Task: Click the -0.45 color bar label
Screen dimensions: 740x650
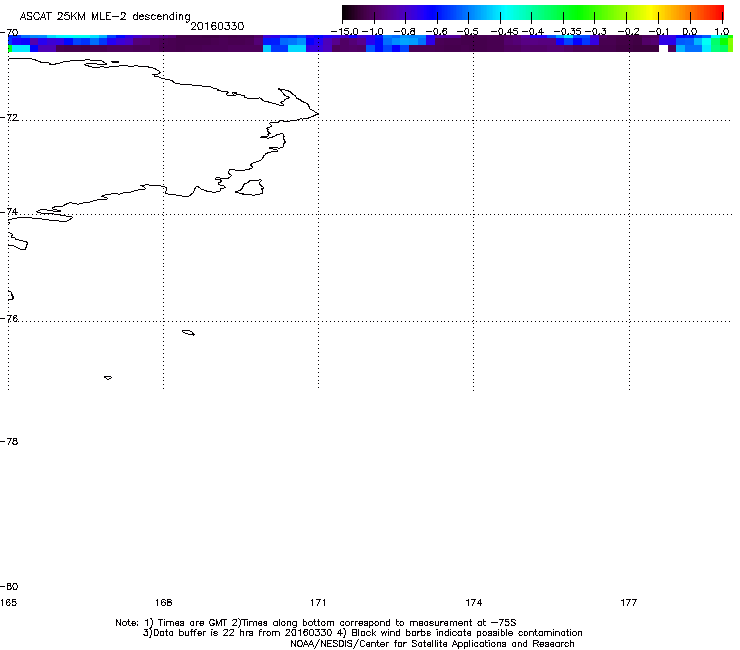Action: click(x=504, y=32)
